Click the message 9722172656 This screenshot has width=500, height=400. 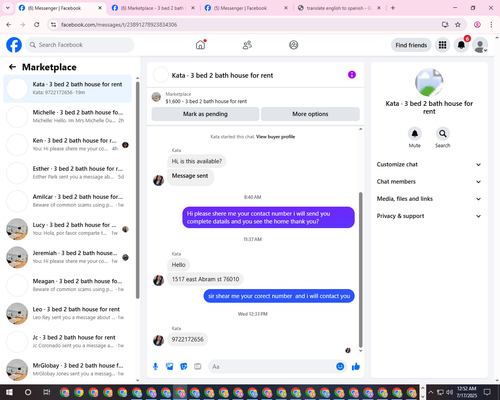(x=187, y=339)
